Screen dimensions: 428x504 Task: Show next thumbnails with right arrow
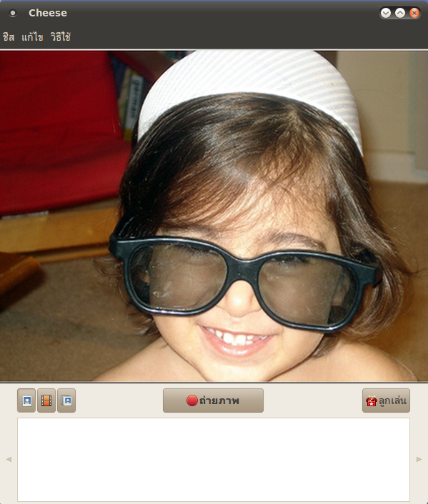pyautogui.click(x=419, y=459)
